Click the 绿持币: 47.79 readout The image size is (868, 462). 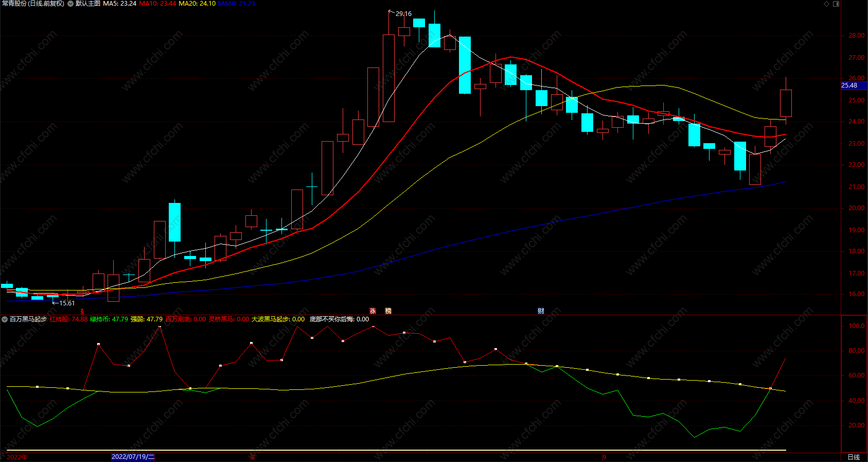pyautogui.click(x=109, y=319)
